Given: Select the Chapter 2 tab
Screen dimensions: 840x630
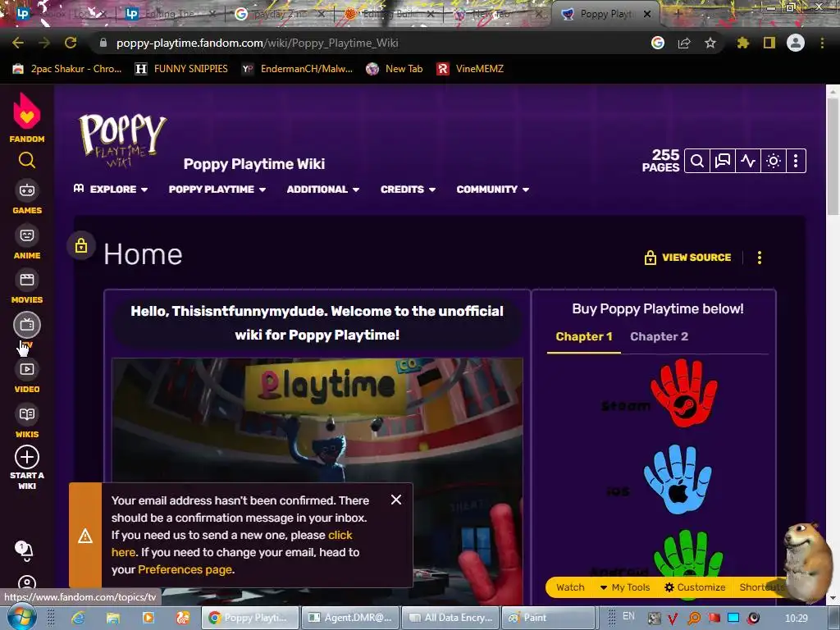Looking at the screenshot, I should tap(659, 337).
